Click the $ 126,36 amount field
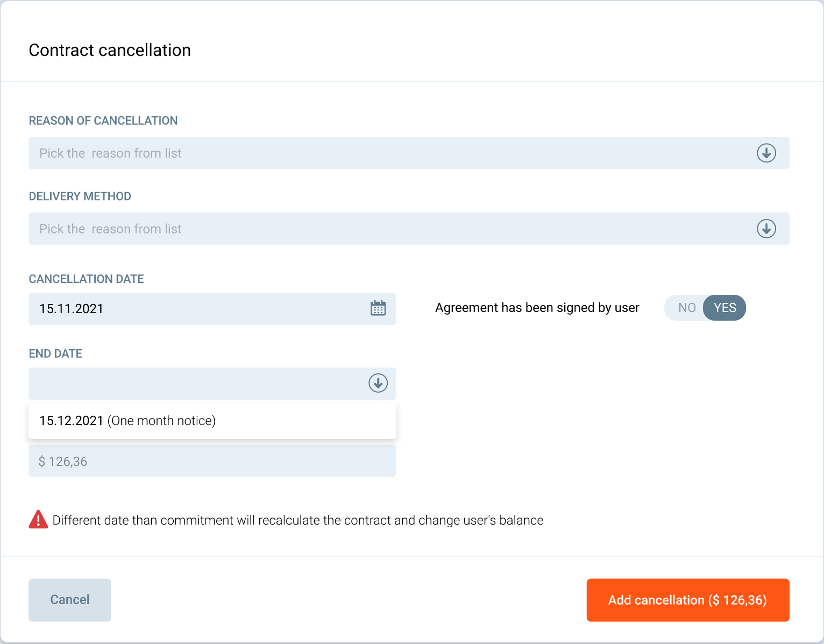This screenshot has width=824, height=644. pyautogui.click(x=212, y=461)
